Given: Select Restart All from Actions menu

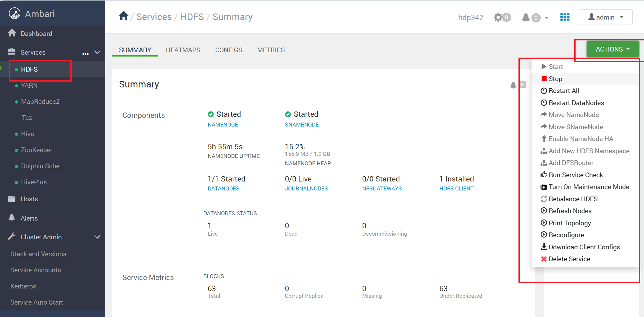Looking at the screenshot, I should 585,91.
